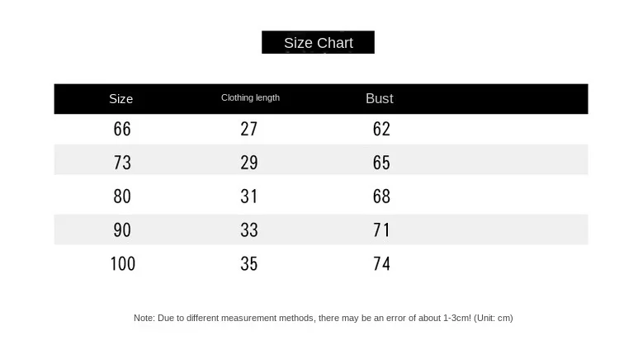Click bust measurement 65
The width and height of the screenshot is (619, 364).
pyautogui.click(x=381, y=163)
